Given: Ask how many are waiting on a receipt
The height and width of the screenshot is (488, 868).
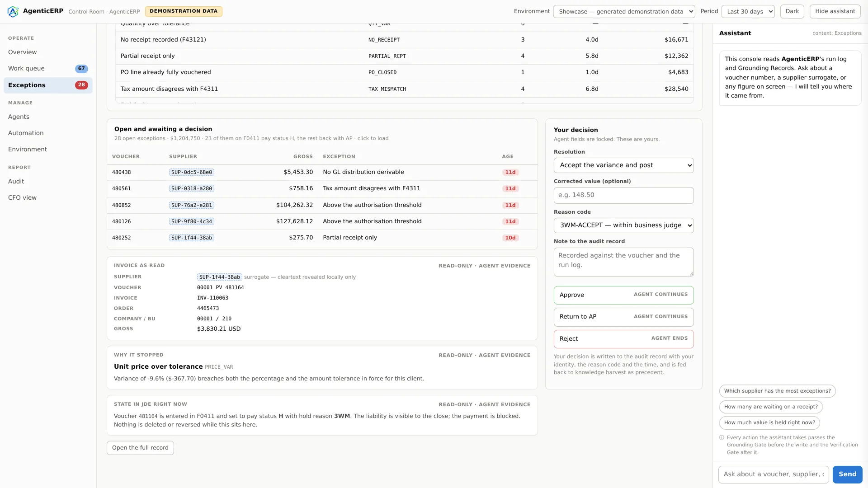Looking at the screenshot, I should 771,407.
